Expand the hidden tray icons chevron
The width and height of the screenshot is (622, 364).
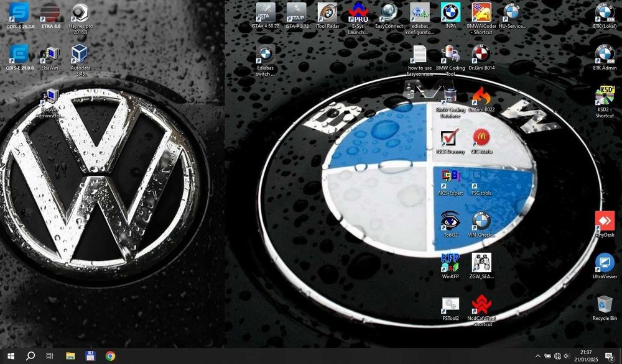(538, 356)
